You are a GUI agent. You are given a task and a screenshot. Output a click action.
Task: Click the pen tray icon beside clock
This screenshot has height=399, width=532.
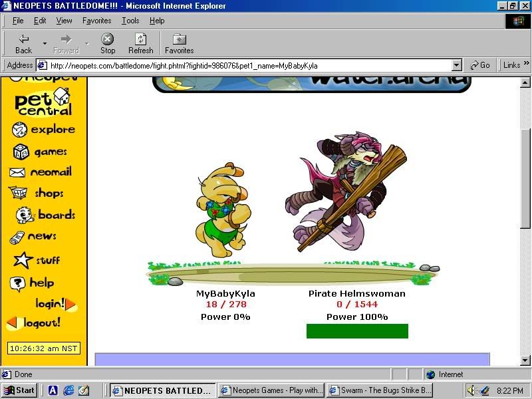pos(485,390)
